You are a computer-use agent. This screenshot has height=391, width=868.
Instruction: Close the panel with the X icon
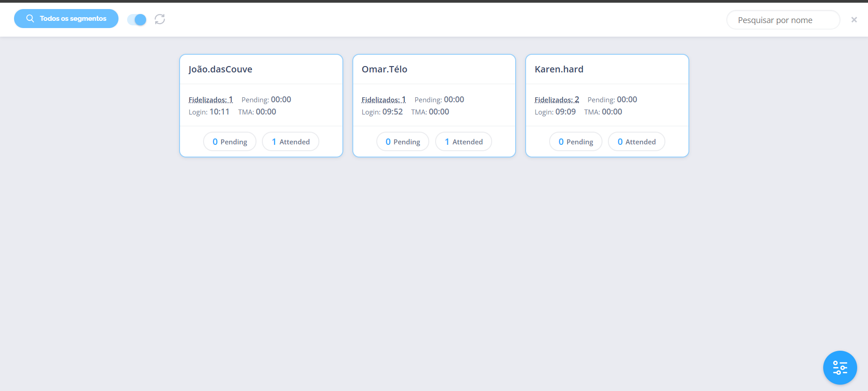[x=854, y=20]
